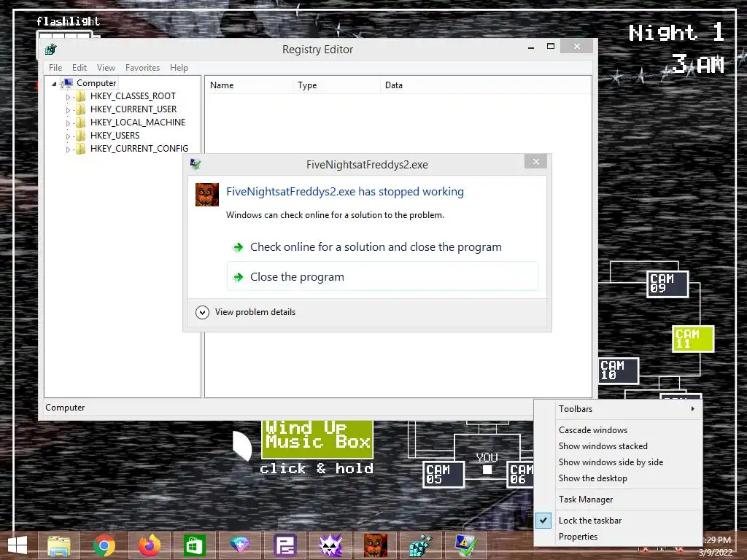Open the Favorites menu

coord(142,68)
